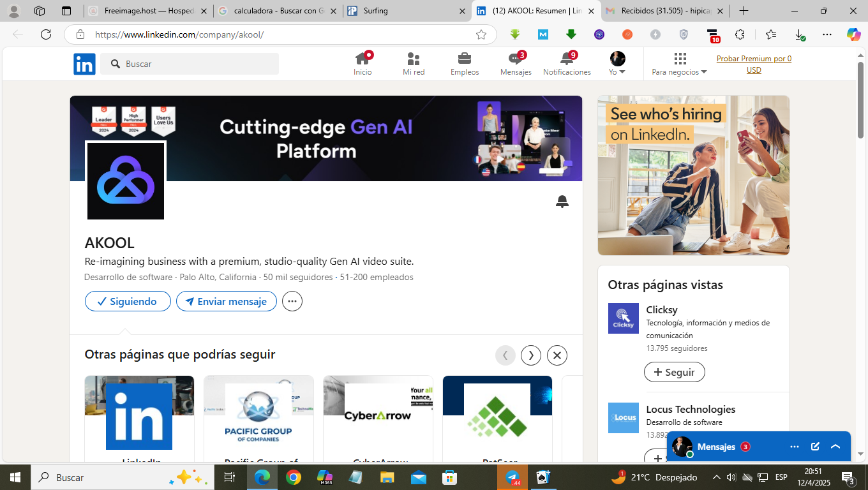
Task: Open the Pacific Group of Companies card
Action: click(x=258, y=419)
